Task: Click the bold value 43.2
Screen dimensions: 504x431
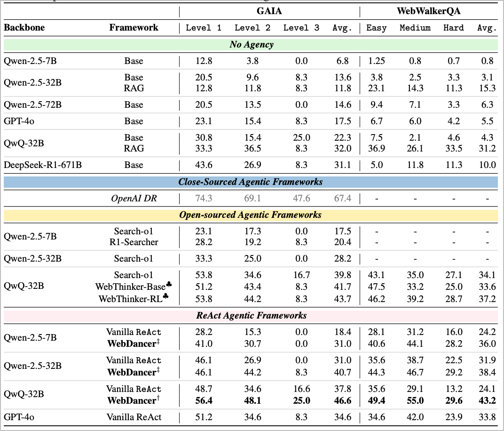Action: point(487,400)
